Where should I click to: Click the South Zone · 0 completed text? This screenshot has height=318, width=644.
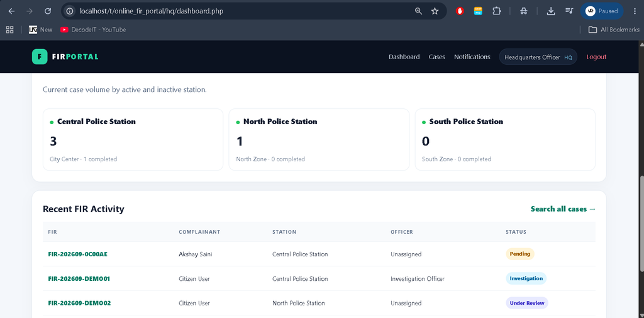pyautogui.click(x=457, y=159)
